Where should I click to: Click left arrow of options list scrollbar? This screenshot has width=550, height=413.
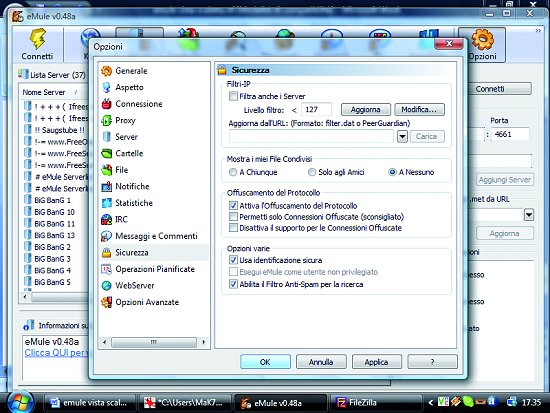click(x=104, y=342)
